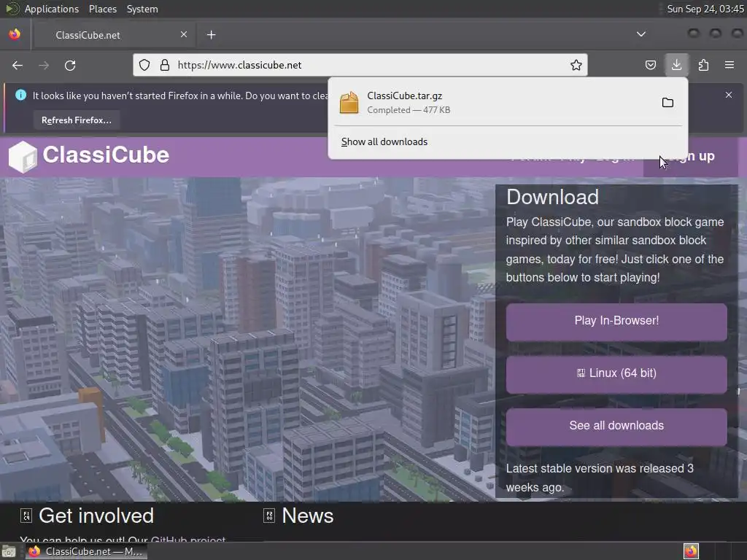The height and width of the screenshot is (560, 747).
Task: Bookmark this page with the star icon
Action: [576, 65]
